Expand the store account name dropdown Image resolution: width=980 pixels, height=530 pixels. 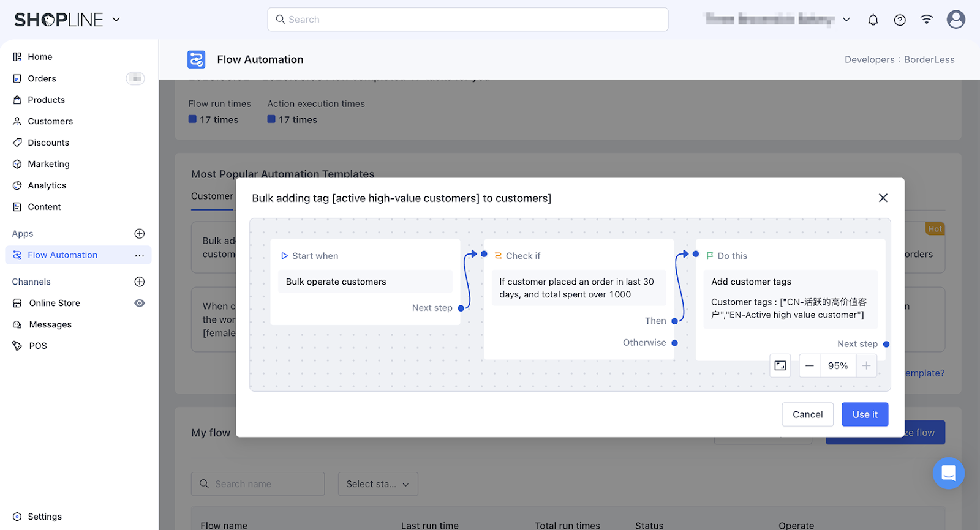point(846,20)
